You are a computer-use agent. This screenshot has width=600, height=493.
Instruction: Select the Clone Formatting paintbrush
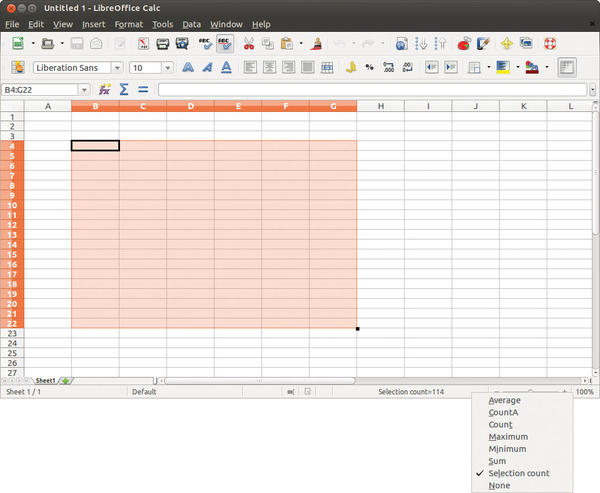coord(316,44)
